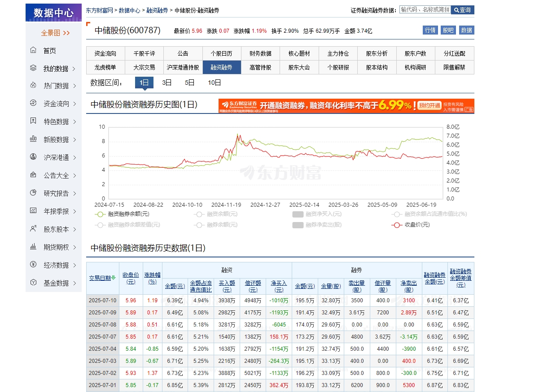The width and height of the screenshot is (539, 392).
Task: Toggle the 融资净买入(元) legend series
Action: [x=316, y=214]
